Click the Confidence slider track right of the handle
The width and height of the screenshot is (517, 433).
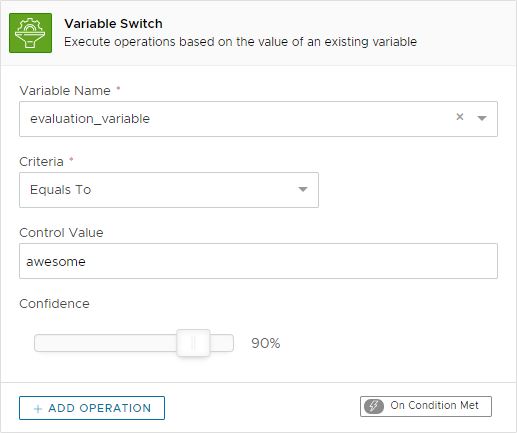pyautogui.click(x=222, y=343)
